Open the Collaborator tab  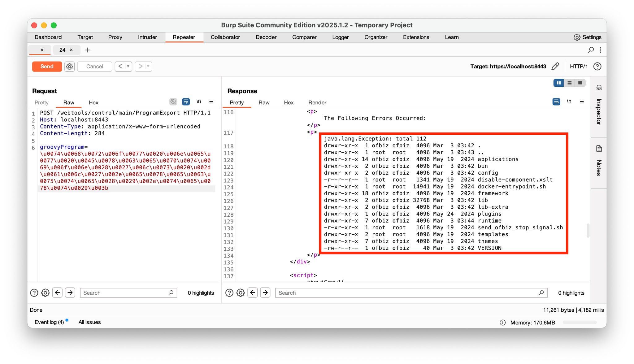click(x=225, y=37)
